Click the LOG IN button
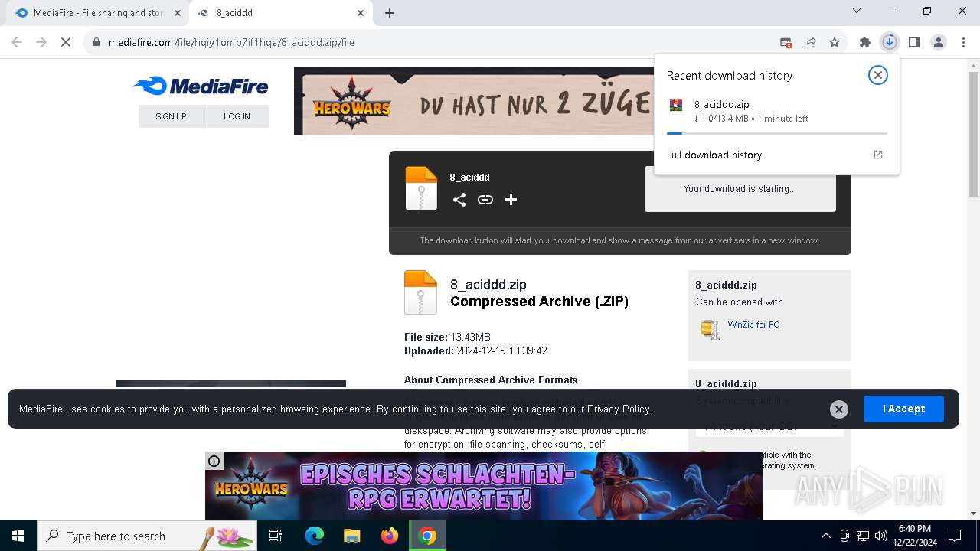This screenshot has width=980, height=551. point(237,116)
